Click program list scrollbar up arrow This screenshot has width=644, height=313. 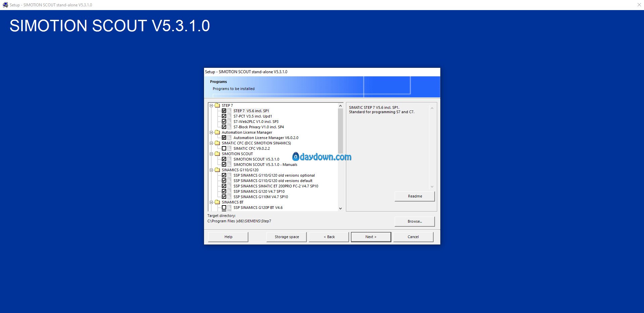(x=340, y=106)
